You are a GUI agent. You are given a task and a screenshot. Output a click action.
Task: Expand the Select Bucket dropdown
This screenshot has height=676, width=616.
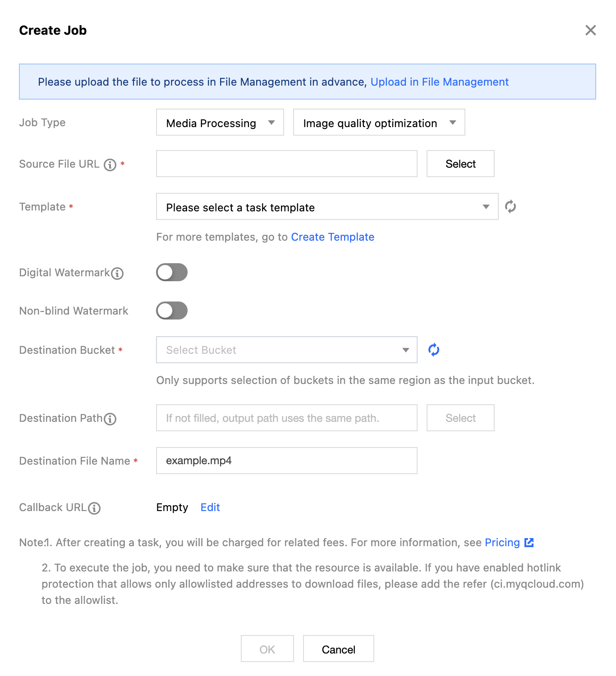pos(286,350)
